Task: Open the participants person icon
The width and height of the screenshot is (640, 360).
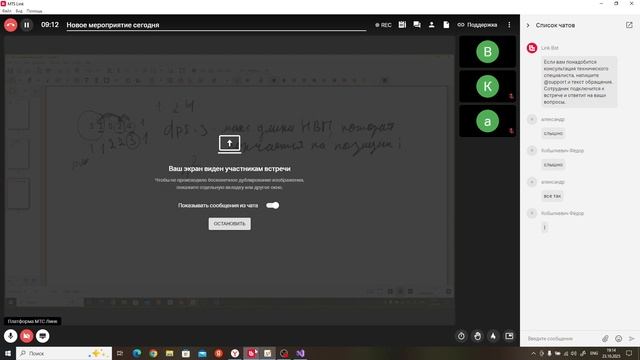Action: (x=431, y=25)
